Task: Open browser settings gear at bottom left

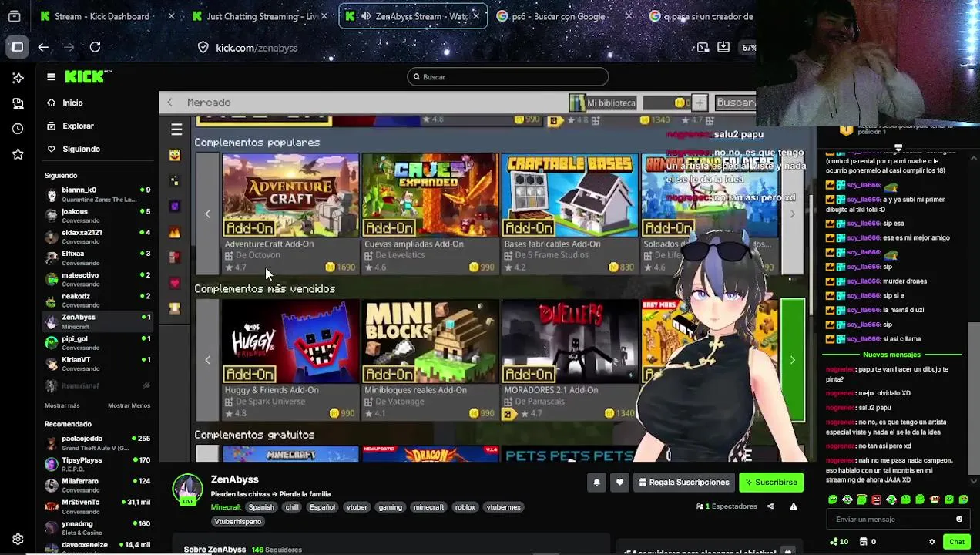Action: coord(18,540)
